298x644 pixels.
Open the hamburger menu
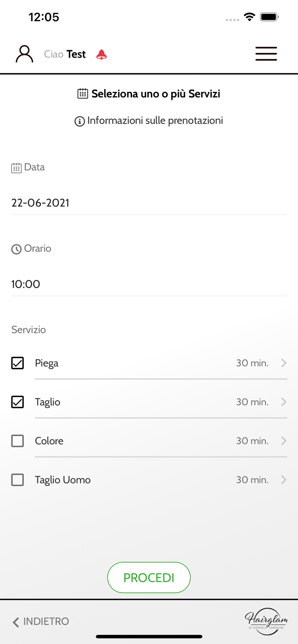pyautogui.click(x=266, y=54)
